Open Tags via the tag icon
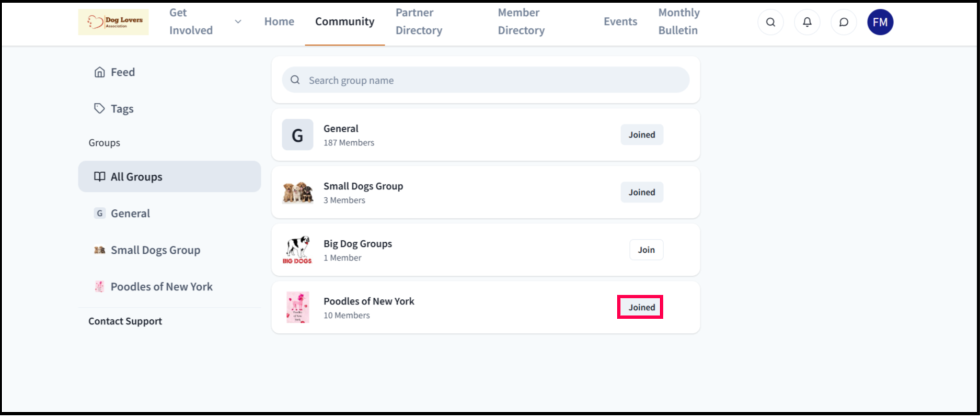 point(99,108)
